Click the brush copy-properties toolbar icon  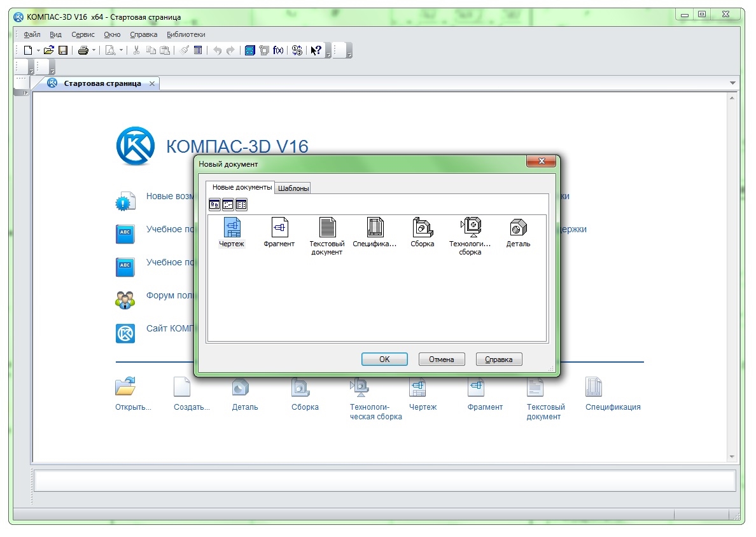(184, 50)
